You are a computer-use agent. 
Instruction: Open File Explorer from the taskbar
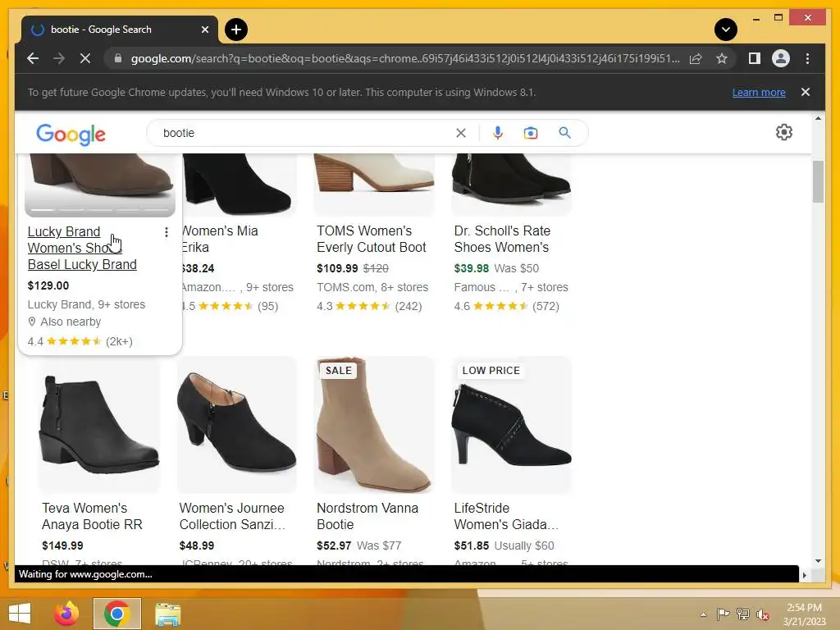coord(167,614)
